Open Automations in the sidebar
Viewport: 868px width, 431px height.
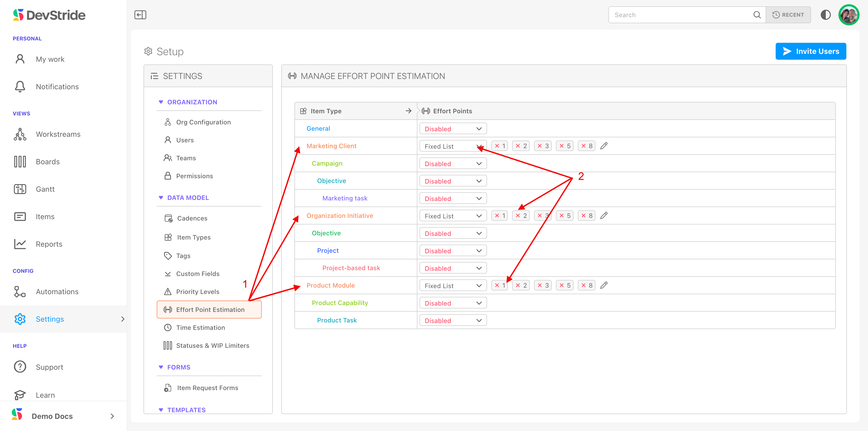tap(57, 292)
